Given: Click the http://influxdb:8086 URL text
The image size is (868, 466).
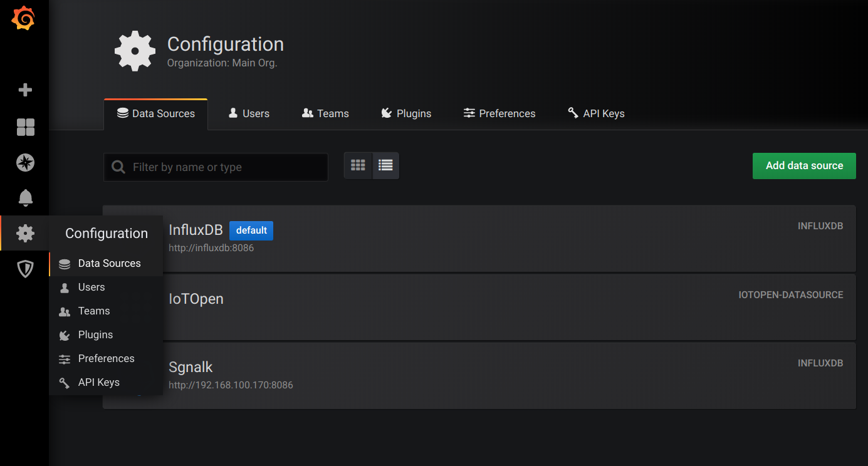Looking at the screenshot, I should pyautogui.click(x=211, y=248).
